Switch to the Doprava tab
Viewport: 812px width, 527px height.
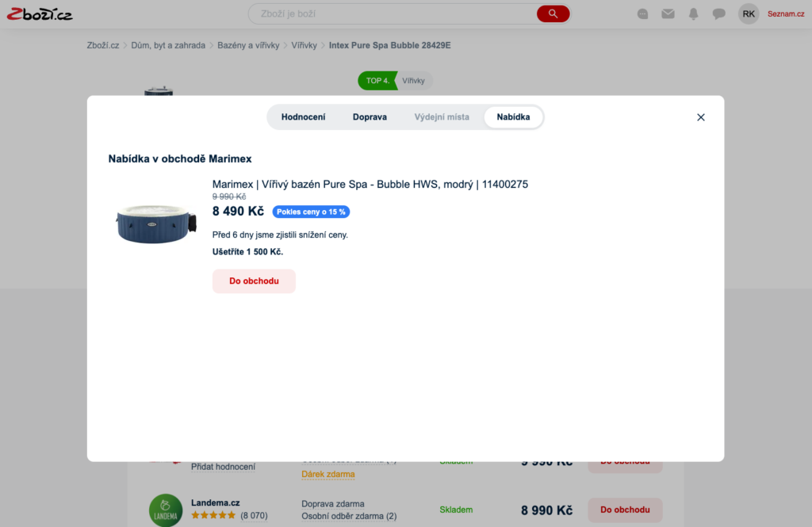[x=370, y=117]
